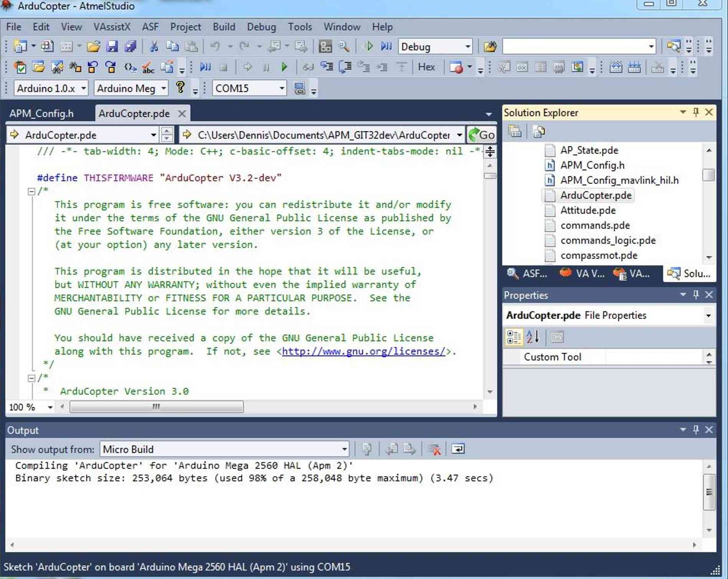This screenshot has height=579, width=728.
Task: Click the Arduino help question mark icon
Action: pyautogui.click(x=180, y=88)
